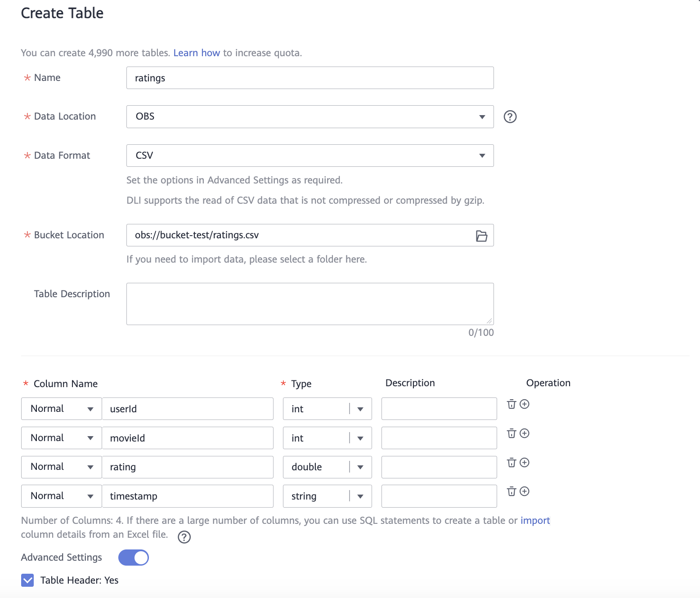Delete the timestamp column row
The width and height of the screenshot is (700, 598).
(511, 491)
